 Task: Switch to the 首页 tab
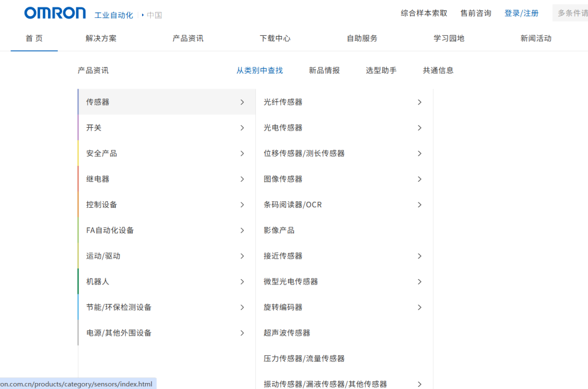[34, 38]
